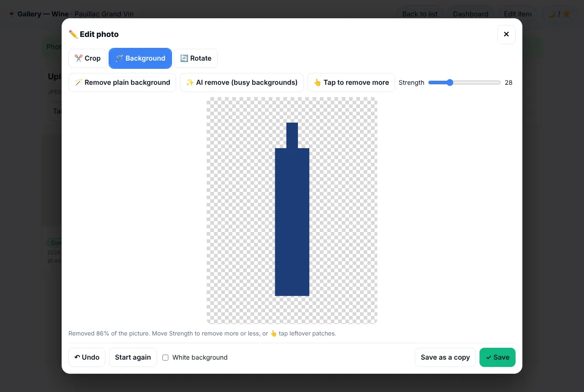Click the Gallery — Wine heading
This screenshot has width=584, height=392.
coord(43,14)
